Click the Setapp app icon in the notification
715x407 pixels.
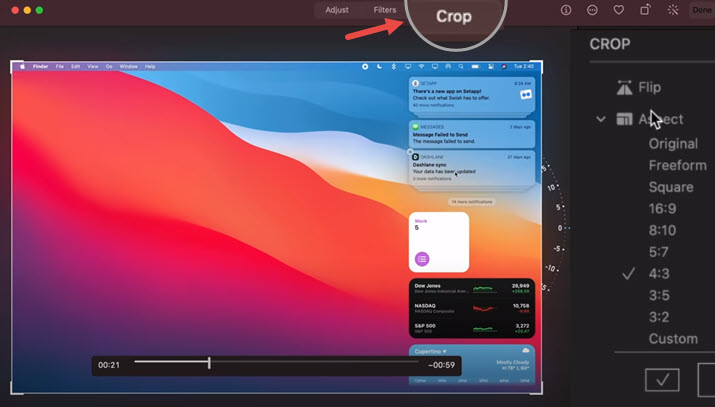[415, 83]
